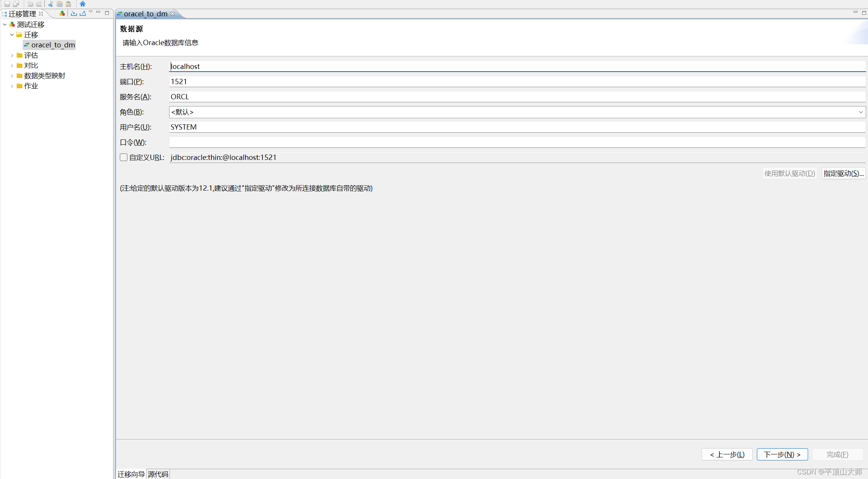This screenshot has height=479, width=868.
Task: Expand the 数据类型映射 folder
Action: click(x=12, y=76)
